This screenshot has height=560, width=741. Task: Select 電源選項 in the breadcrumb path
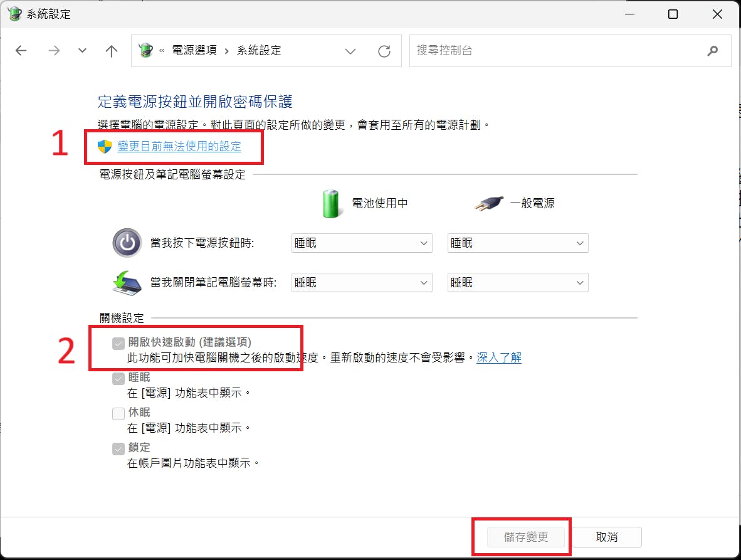[x=194, y=50]
